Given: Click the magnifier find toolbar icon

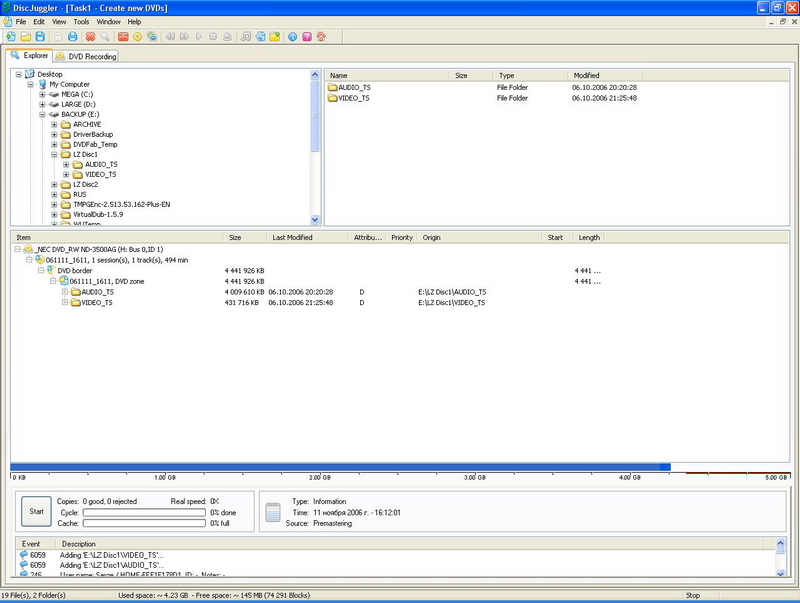Looking at the screenshot, I should [105, 37].
